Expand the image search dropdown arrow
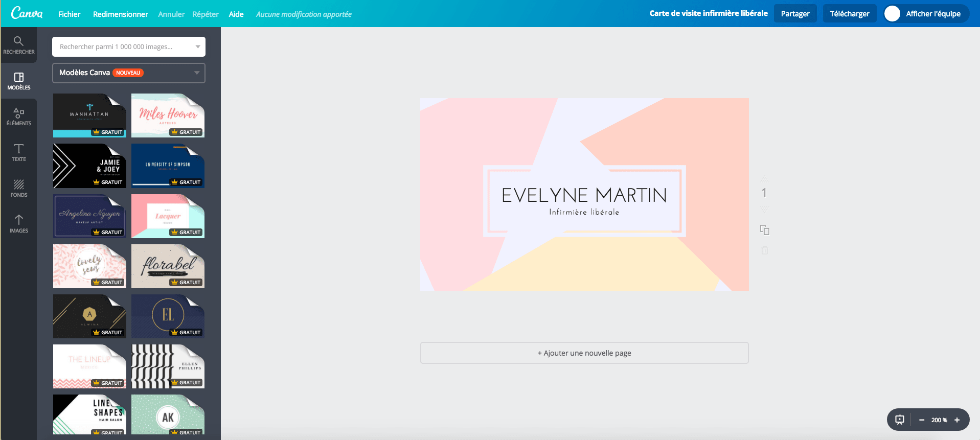 [x=198, y=47]
